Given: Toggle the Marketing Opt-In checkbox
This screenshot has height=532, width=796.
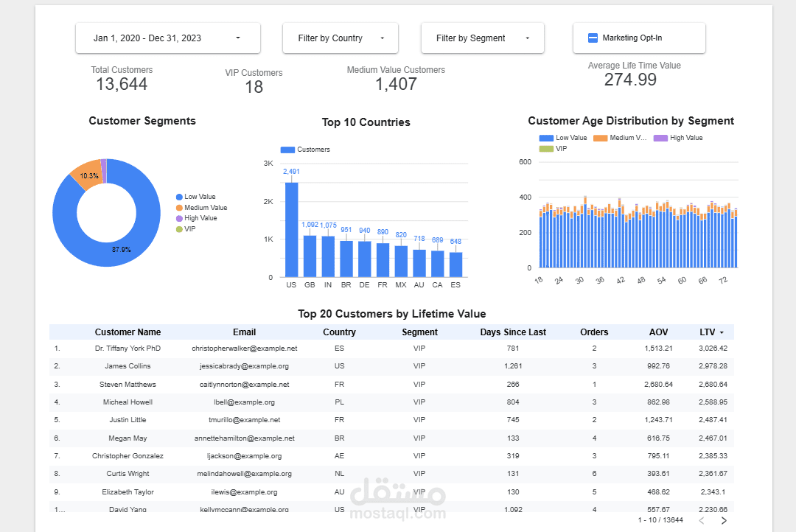Looking at the screenshot, I should tap(593, 38).
